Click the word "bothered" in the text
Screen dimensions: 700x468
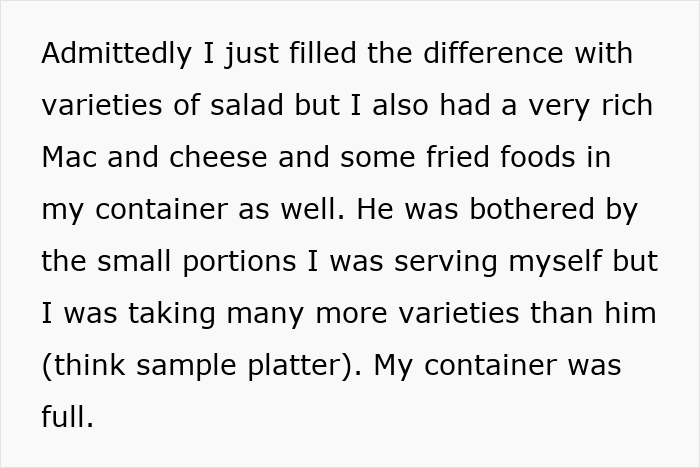(532, 209)
